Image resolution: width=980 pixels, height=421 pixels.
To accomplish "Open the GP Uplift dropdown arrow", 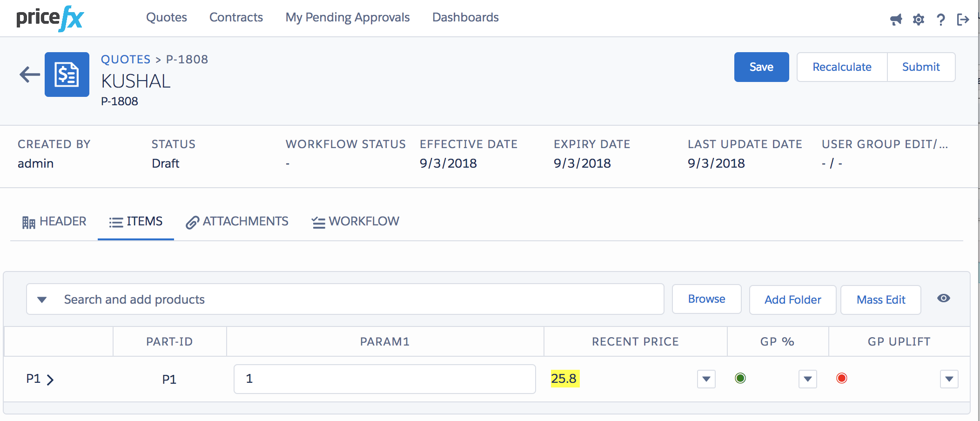I will [x=949, y=379].
